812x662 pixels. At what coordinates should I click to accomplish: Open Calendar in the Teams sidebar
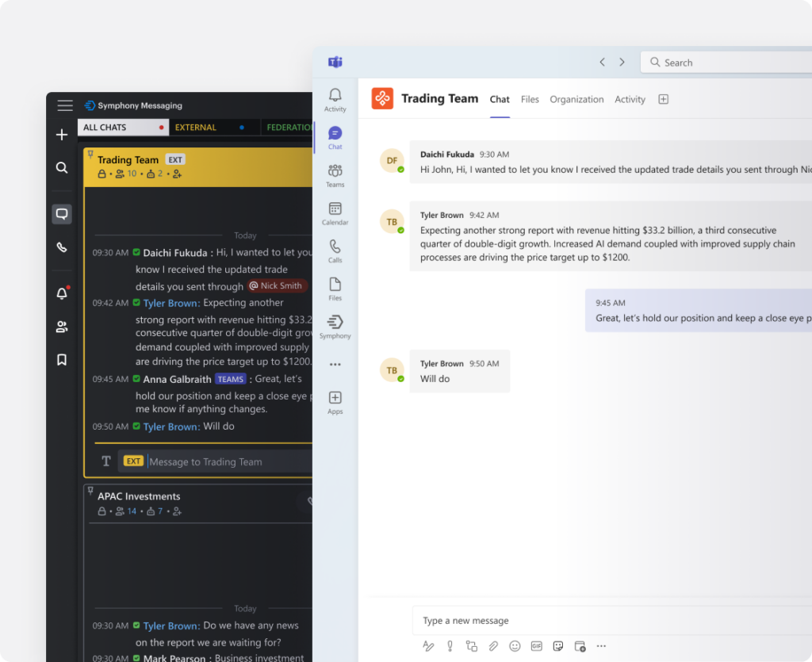[335, 212]
